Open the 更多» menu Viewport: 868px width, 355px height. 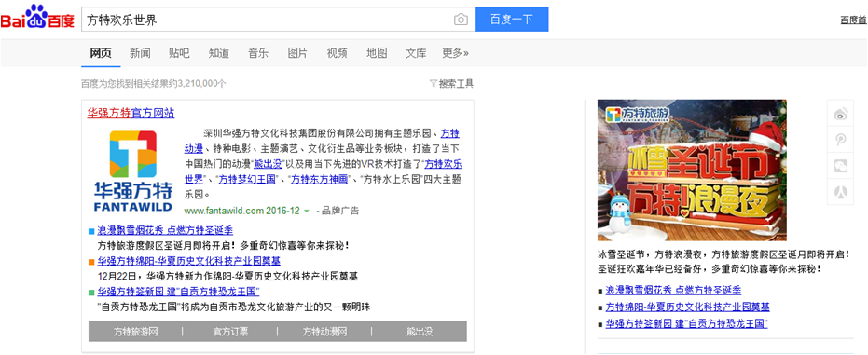click(x=455, y=53)
